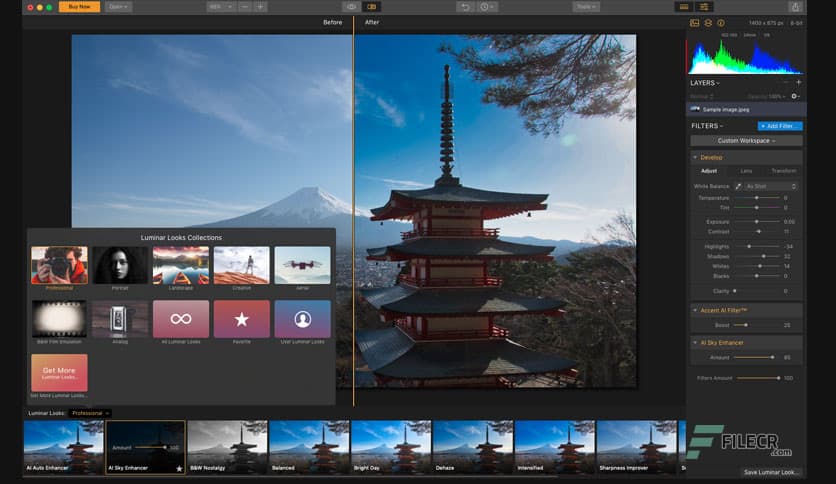Adjust the Exposure slider

(757, 222)
